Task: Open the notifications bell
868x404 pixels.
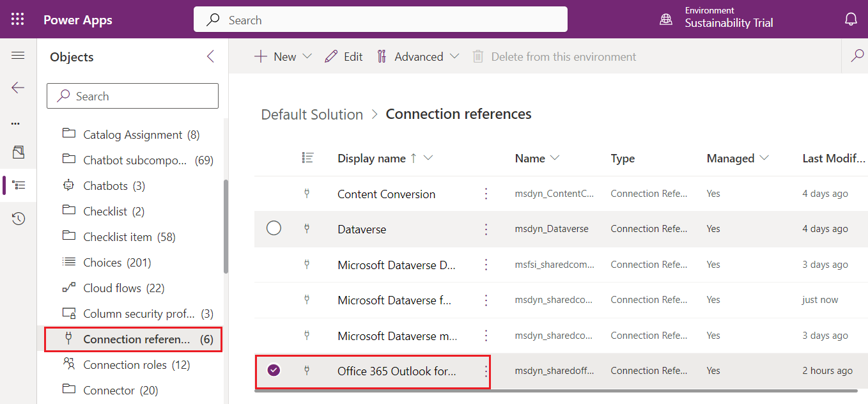Action: [851, 20]
